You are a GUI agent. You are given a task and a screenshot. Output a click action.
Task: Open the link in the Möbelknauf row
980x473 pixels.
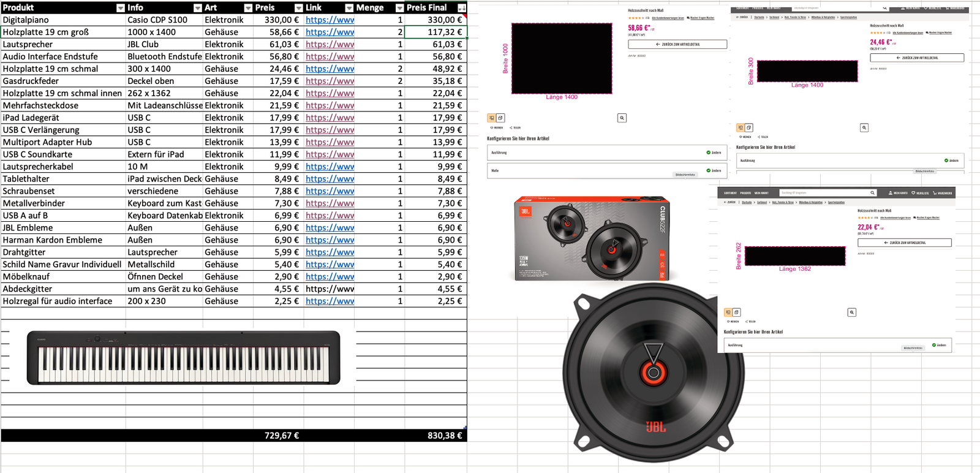(330, 277)
